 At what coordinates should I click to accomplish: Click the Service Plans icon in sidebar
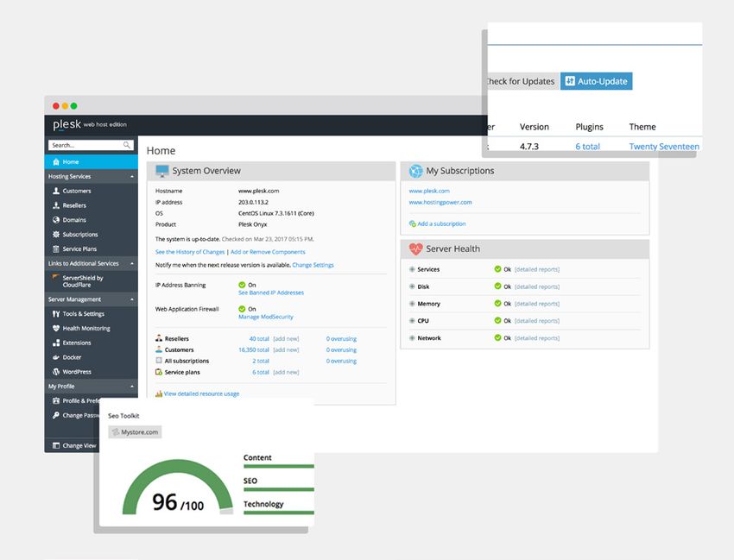(56, 249)
